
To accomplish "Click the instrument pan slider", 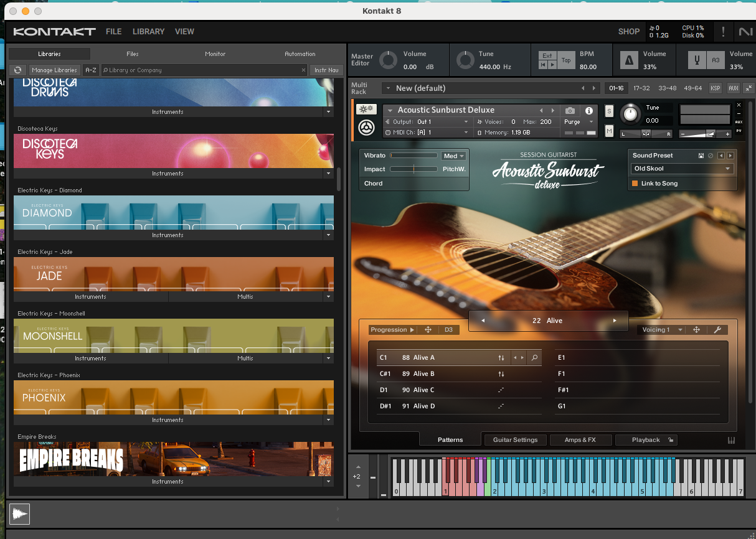I will (646, 134).
